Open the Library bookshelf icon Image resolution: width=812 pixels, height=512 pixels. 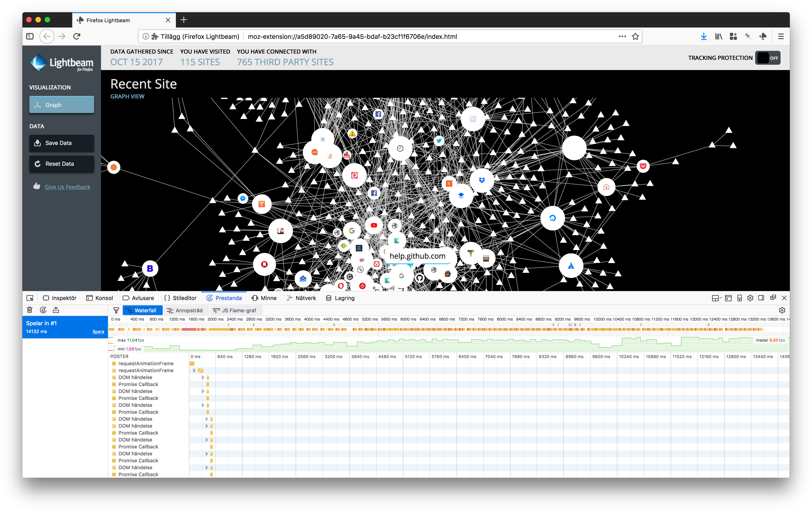point(719,37)
